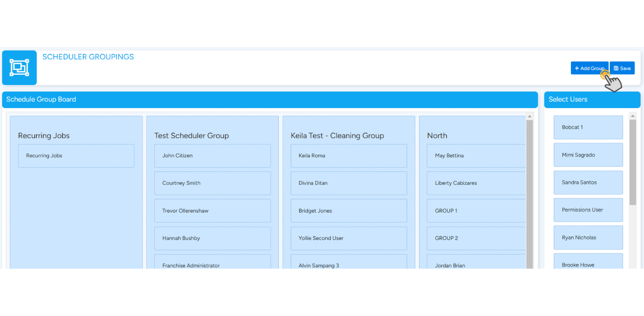Select the Recurring Jobs card

(76, 156)
